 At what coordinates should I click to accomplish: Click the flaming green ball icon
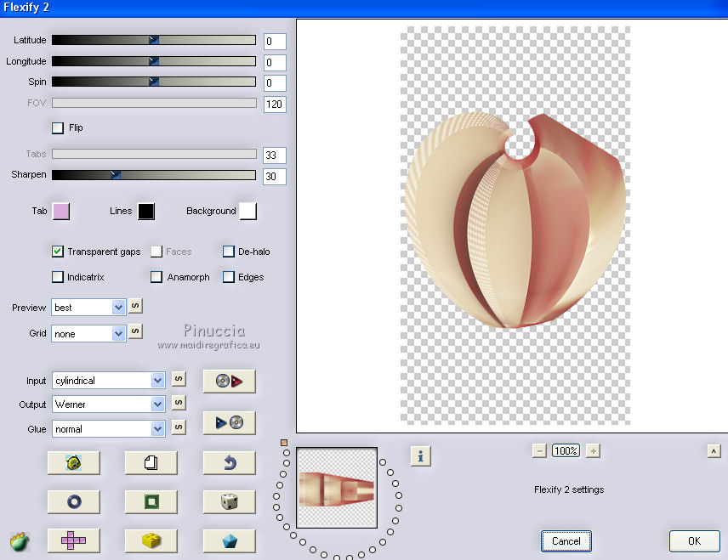20,541
